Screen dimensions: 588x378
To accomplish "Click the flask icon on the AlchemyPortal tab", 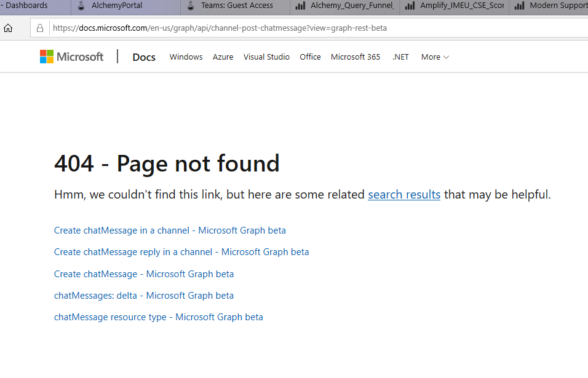I will pos(81,6).
